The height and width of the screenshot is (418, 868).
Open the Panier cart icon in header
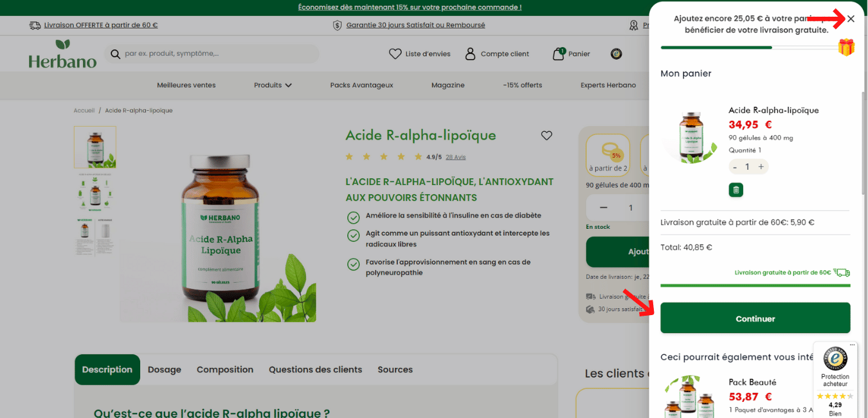558,54
